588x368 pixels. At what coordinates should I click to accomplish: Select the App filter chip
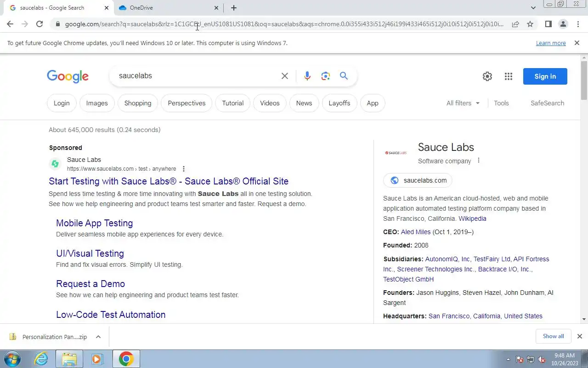tap(373, 103)
